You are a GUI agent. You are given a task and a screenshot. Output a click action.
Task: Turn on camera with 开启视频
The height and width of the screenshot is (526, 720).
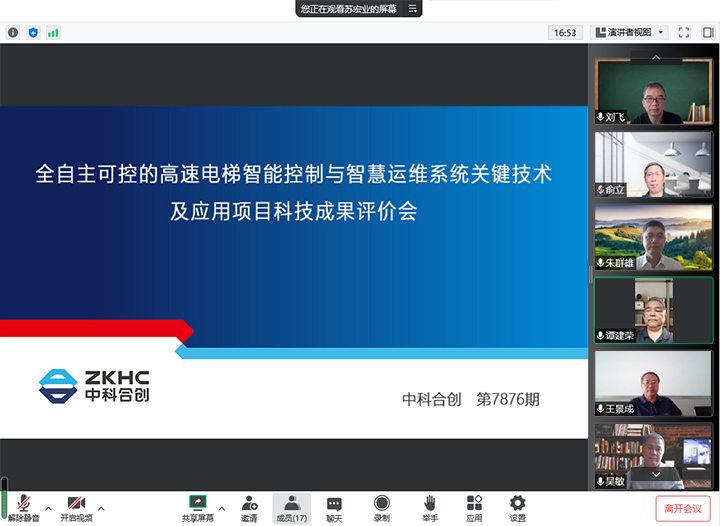tap(76, 508)
